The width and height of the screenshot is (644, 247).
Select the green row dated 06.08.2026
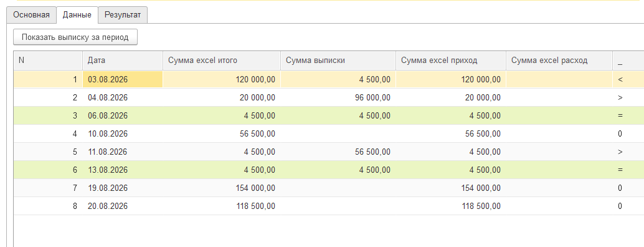(x=329, y=115)
